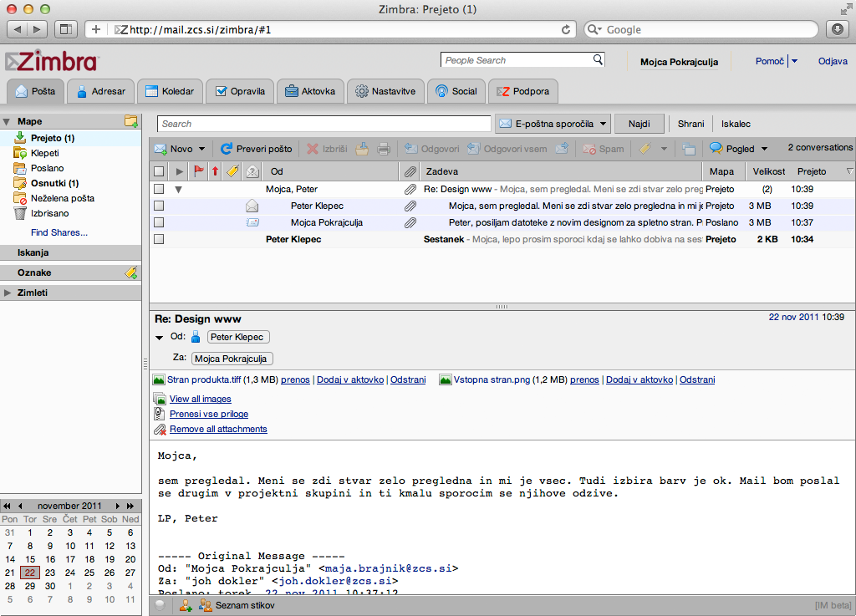This screenshot has width=856, height=616.
Task: Open the tag toolbar dropdown arrow
Action: [x=664, y=149]
